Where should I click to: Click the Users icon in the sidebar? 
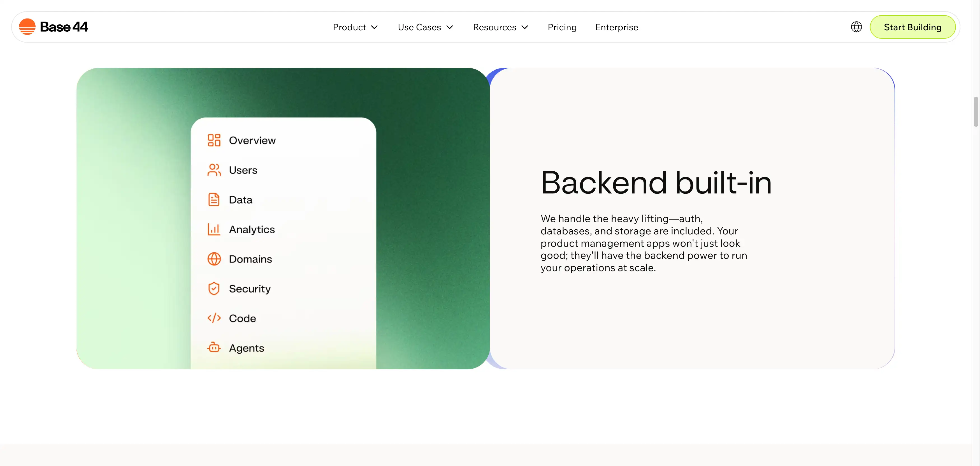[x=214, y=170]
